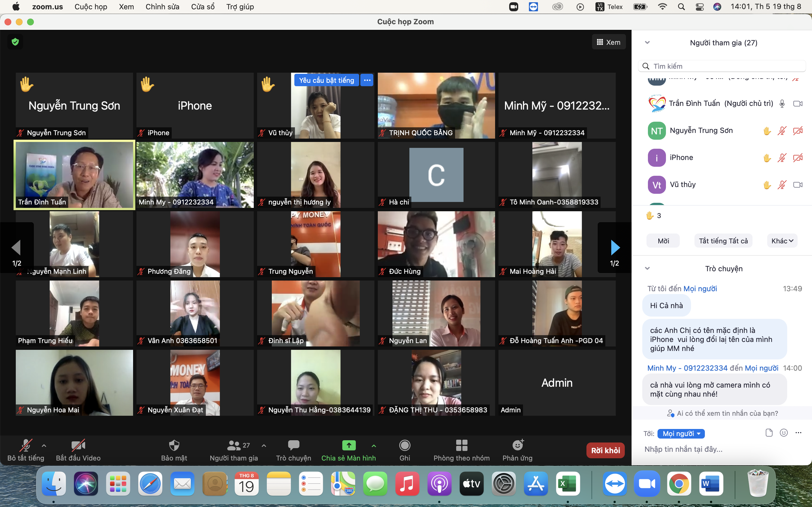Click the green encryption shield icon
The image size is (812, 507).
[15, 42]
